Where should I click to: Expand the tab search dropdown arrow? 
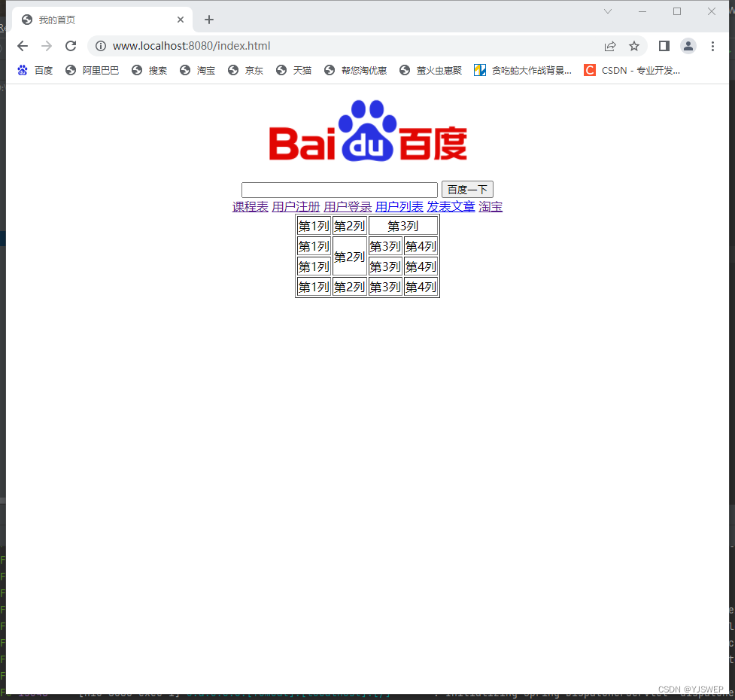[x=608, y=11]
